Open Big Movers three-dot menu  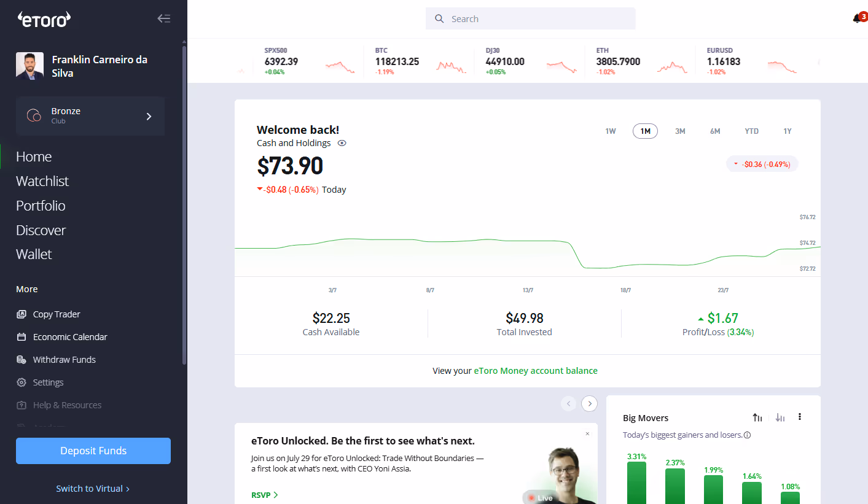point(800,417)
